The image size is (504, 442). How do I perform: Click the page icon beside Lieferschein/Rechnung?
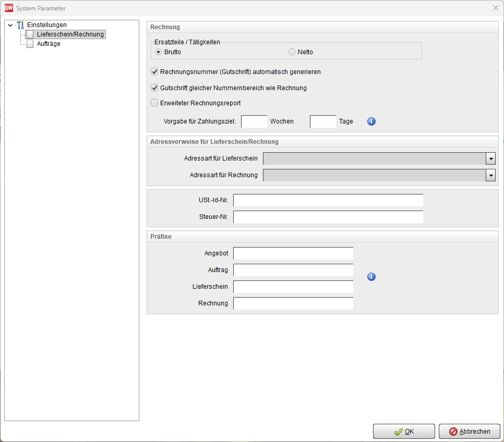(x=30, y=34)
